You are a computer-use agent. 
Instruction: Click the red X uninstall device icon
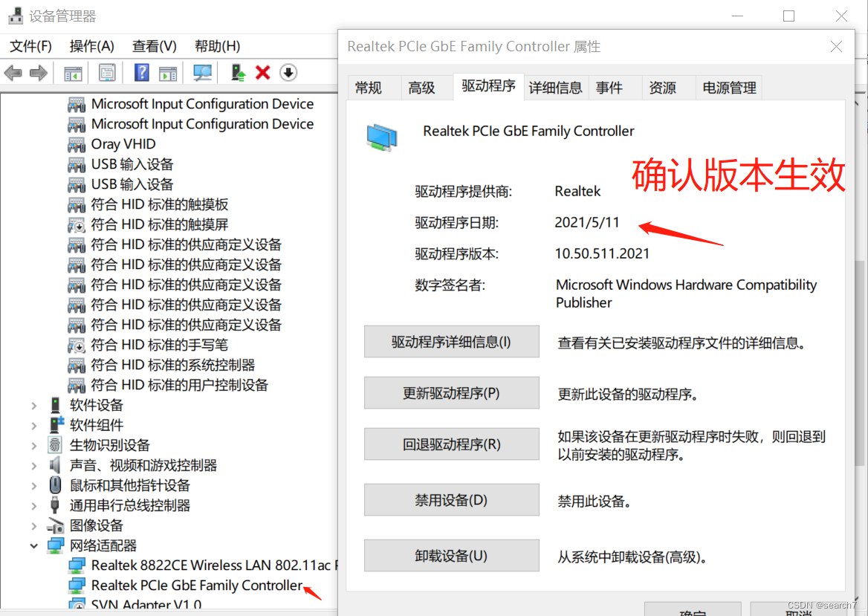pyautogui.click(x=263, y=73)
